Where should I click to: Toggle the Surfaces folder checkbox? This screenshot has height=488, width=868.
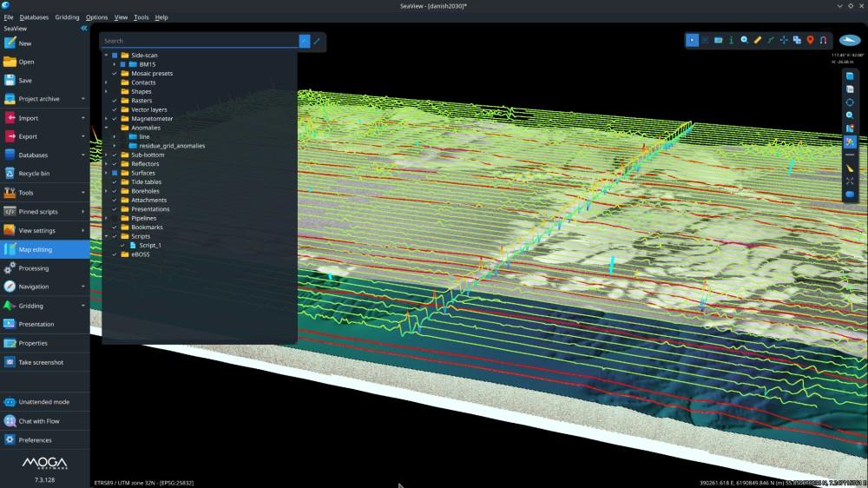click(115, 173)
